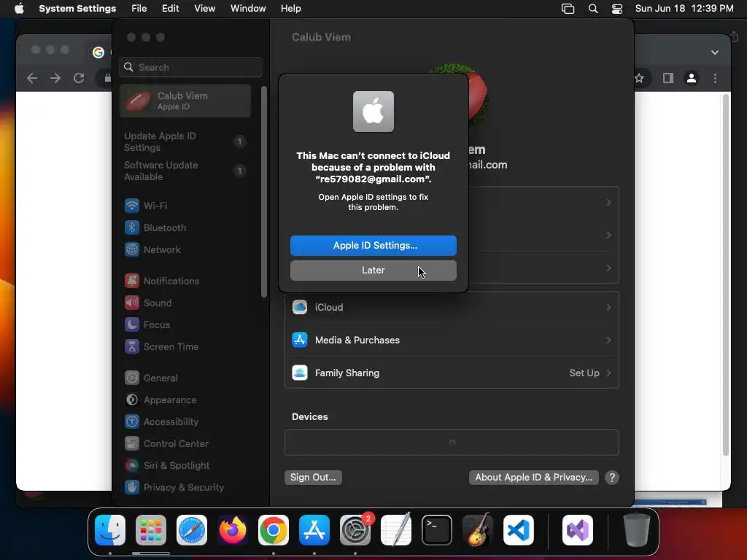
Task: Click the settings sidebar scrollbar
Action: [x=264, y=192]
